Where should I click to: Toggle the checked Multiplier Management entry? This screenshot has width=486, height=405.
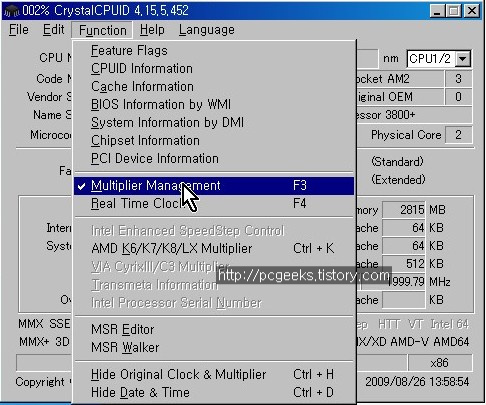(214, 186)
